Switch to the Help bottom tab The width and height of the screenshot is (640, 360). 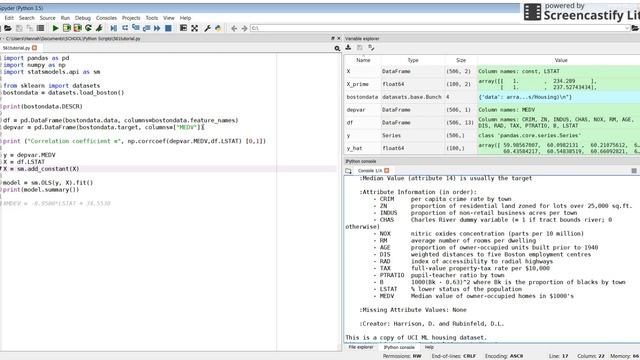point(429,347)
